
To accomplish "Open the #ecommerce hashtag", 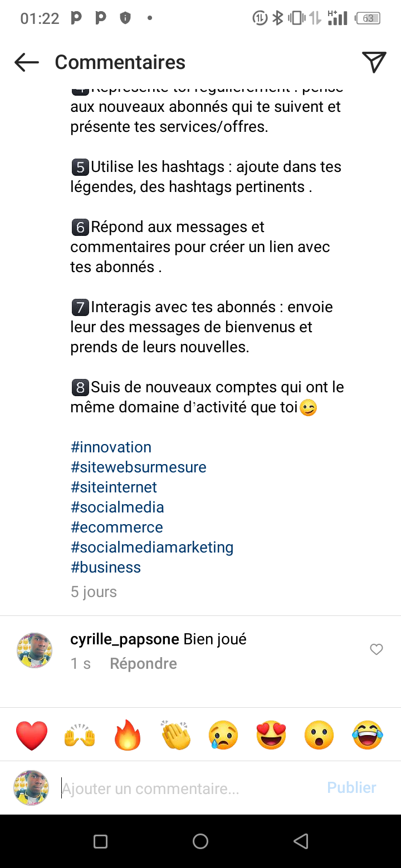I will 117,527.
